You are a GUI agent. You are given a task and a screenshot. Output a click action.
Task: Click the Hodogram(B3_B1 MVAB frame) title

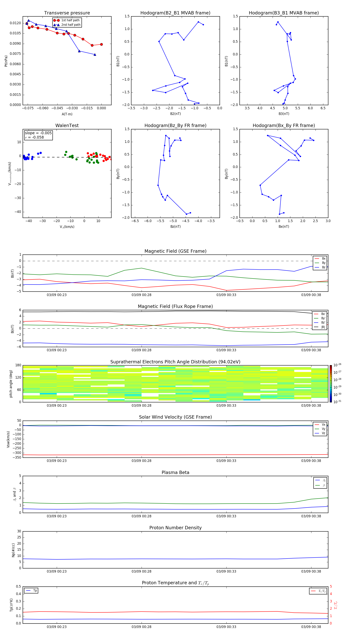point(284,13)
